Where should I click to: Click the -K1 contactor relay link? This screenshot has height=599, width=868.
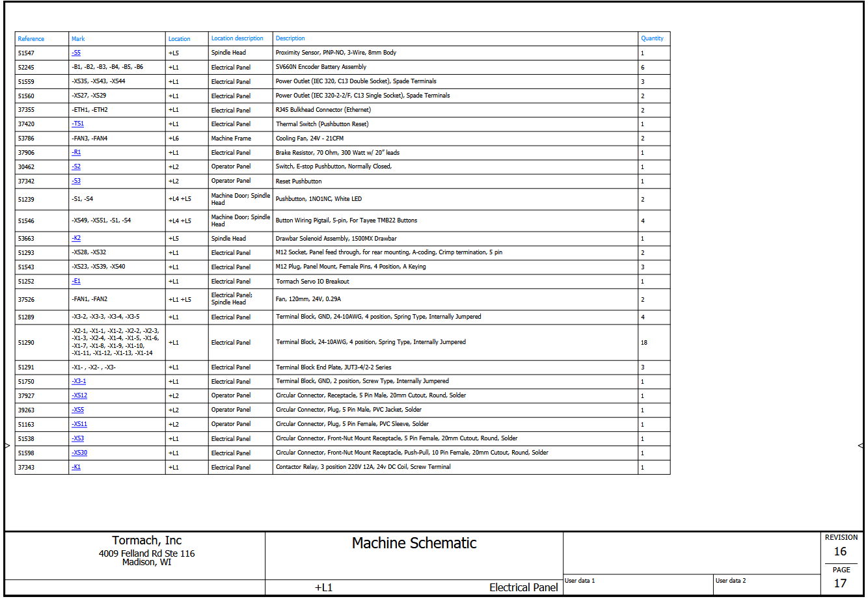coord(76,467)
